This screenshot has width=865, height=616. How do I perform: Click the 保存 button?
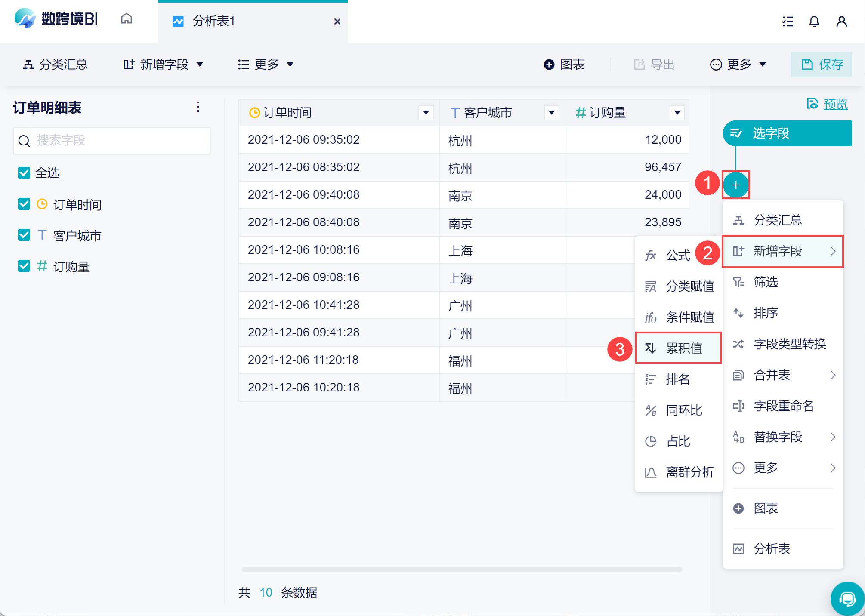click(822, 65)
